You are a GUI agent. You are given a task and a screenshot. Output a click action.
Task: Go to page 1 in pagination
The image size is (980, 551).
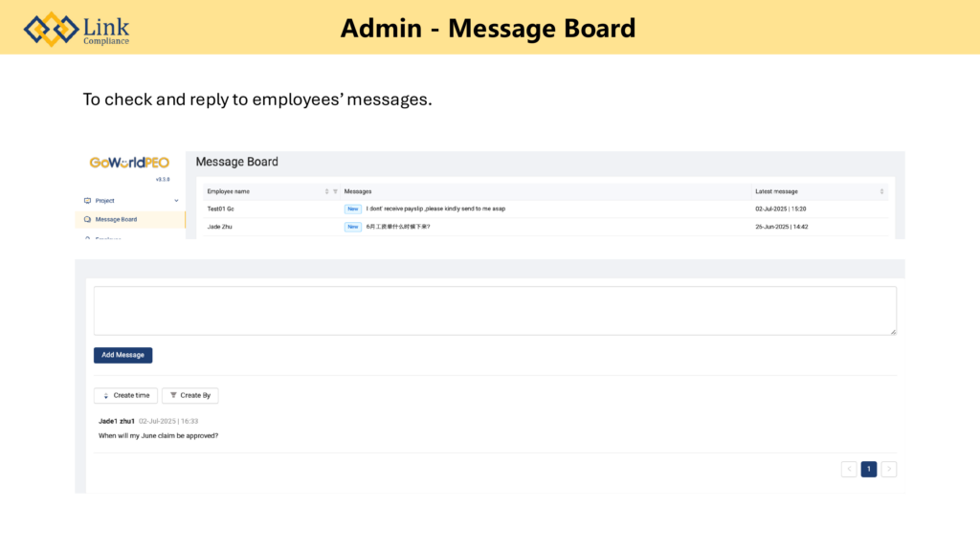point(868,469)
